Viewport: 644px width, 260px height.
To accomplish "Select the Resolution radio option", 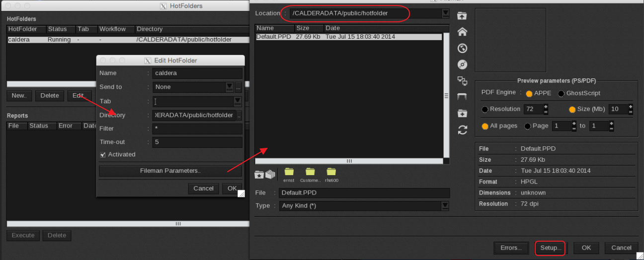I will [x=485, y=109].
